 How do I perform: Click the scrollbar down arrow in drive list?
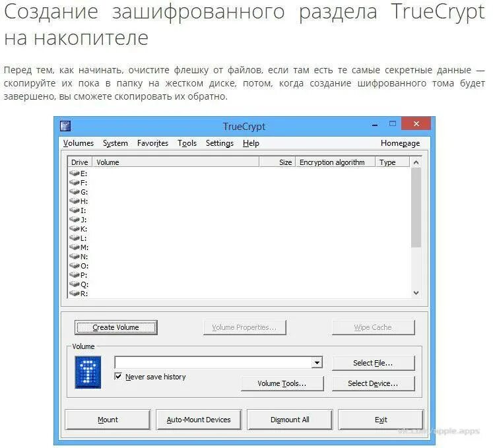(x=416, y=293)
